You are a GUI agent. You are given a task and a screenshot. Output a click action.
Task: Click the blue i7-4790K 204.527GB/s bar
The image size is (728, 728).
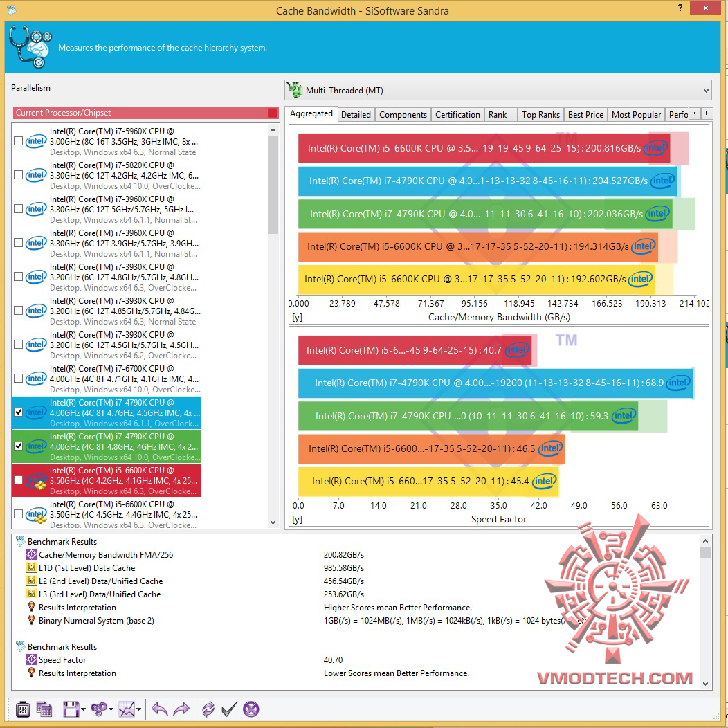tap(487, 181)
